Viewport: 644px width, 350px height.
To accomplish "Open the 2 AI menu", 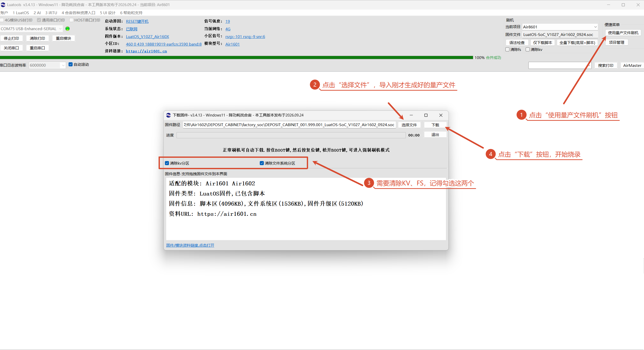I will (x=37, y=13).
